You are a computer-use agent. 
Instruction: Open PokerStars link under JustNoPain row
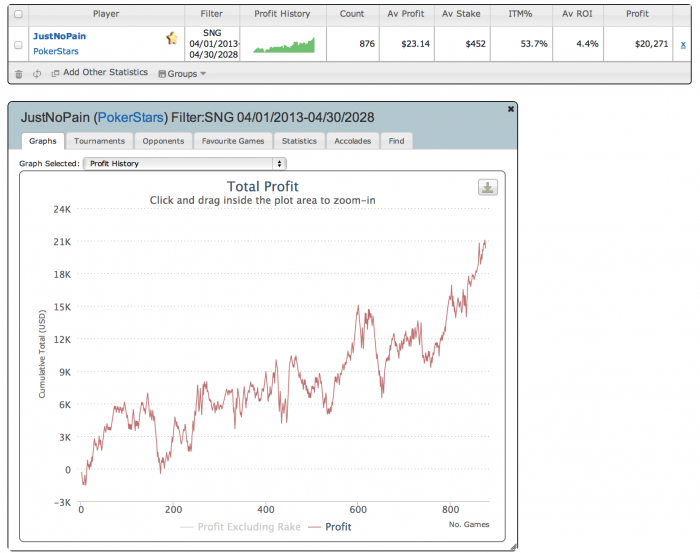(x=56, y=51)
